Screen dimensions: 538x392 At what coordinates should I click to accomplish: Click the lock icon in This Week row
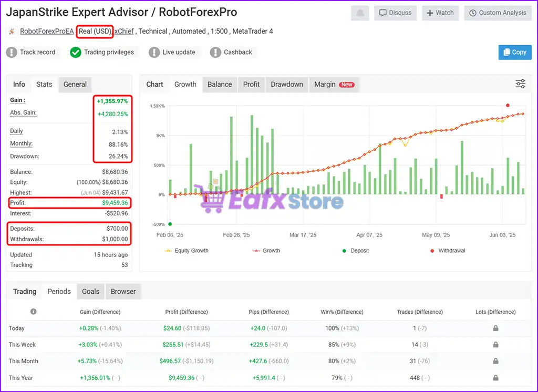495,344
